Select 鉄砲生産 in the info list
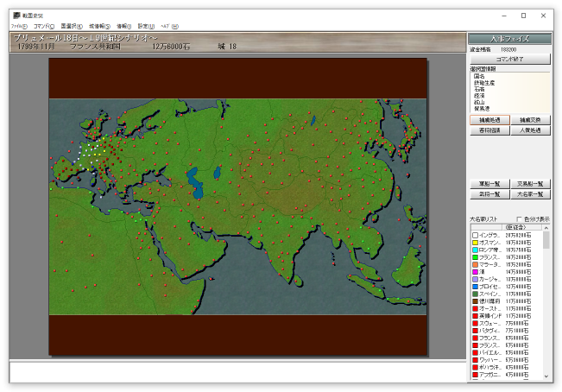The height and width of the screenshot is (392, 562). click(485, 82)
